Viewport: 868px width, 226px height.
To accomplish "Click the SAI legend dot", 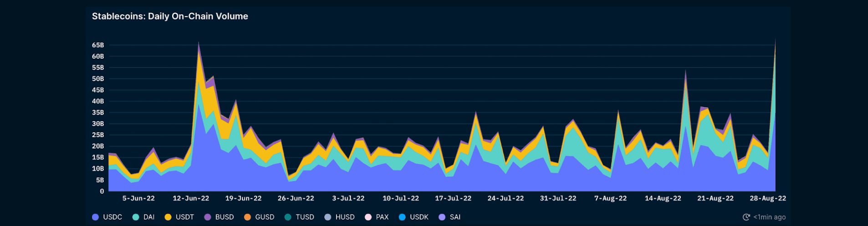I will (442, 217).
